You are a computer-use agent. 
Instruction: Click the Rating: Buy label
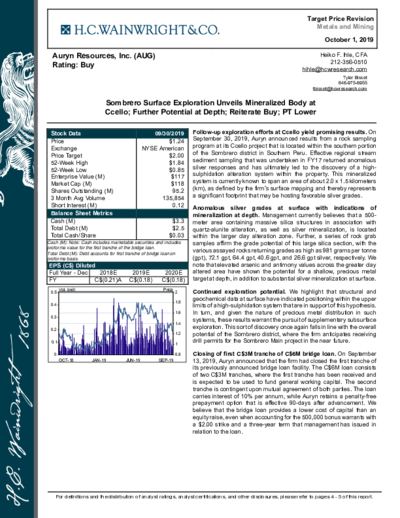[x=73, y=65]
